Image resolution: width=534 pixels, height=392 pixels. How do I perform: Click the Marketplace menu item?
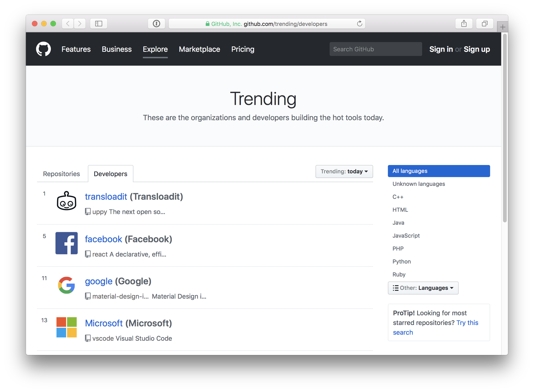199,49
